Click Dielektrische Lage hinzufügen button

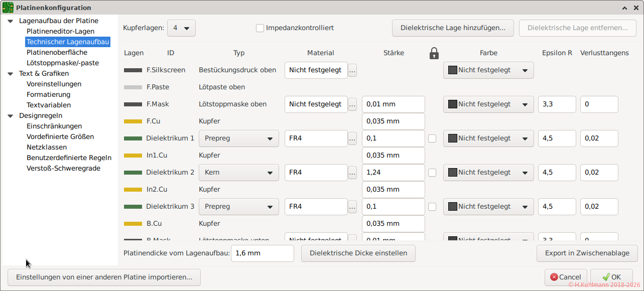pos(453,28)
